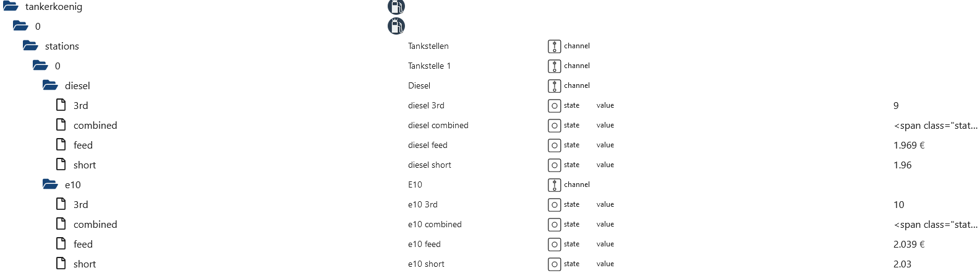Viewport: 980px width, 273px height.
Task: Collapse the diesel folder
Action: [50, 85]
